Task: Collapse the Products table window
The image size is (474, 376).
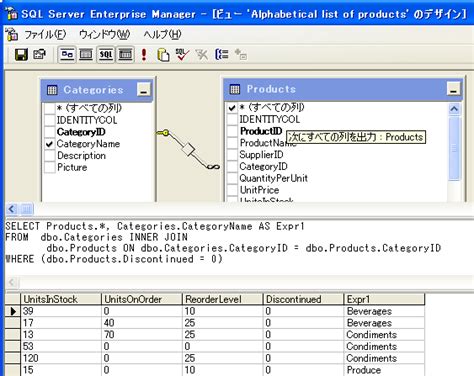Action: click(454, 89)
